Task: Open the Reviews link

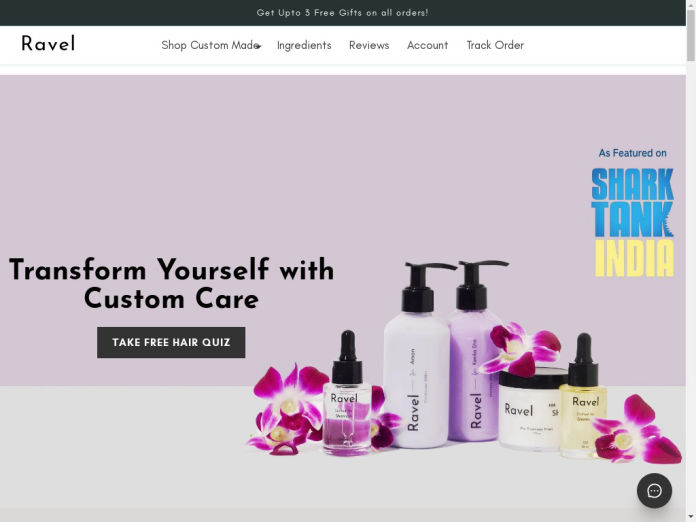Action: (x=369, y=45)
